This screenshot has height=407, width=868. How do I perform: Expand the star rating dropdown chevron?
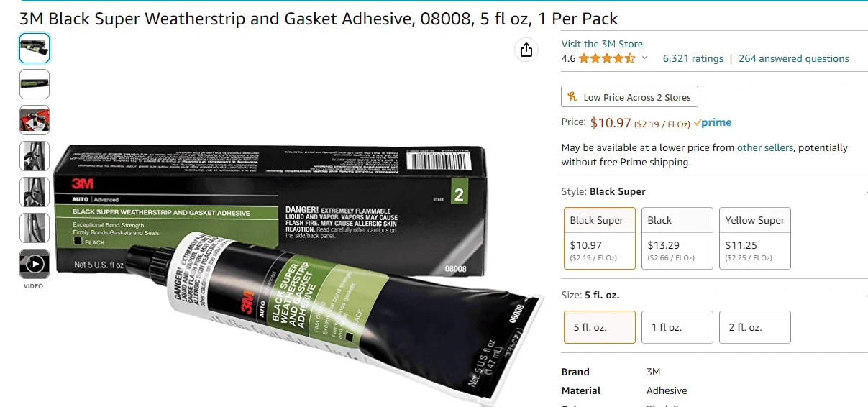click(644, 58)
